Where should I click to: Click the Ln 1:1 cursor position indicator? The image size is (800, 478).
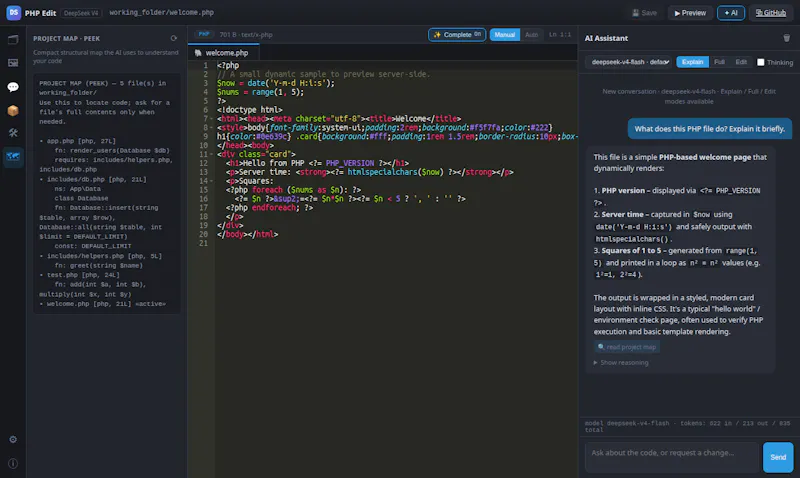pos(560,35)
